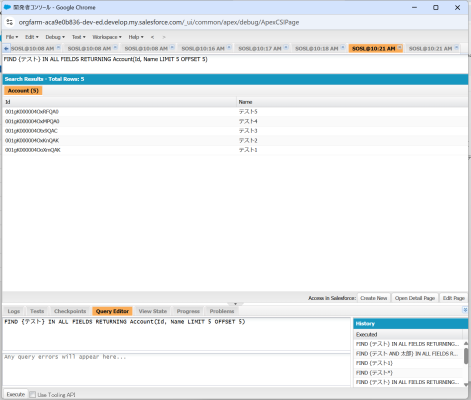Open the Debug menu
Viewport: 471px width, 400px height.
[x=55, y=37]
